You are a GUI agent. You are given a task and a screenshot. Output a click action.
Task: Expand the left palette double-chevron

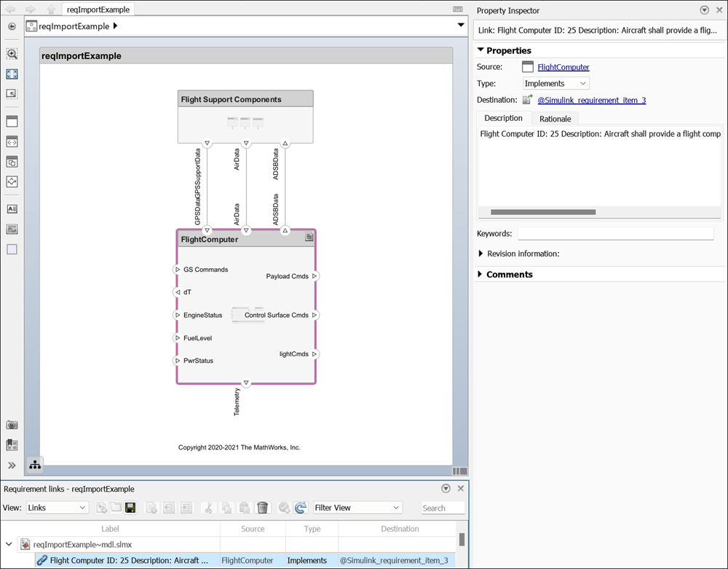pos(12,465)
